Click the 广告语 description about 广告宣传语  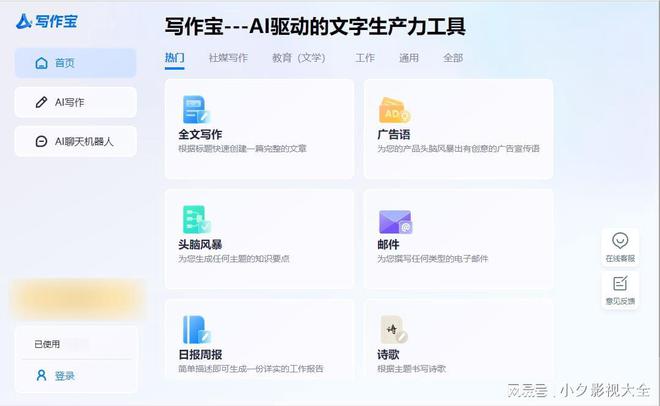pos(458,149)
